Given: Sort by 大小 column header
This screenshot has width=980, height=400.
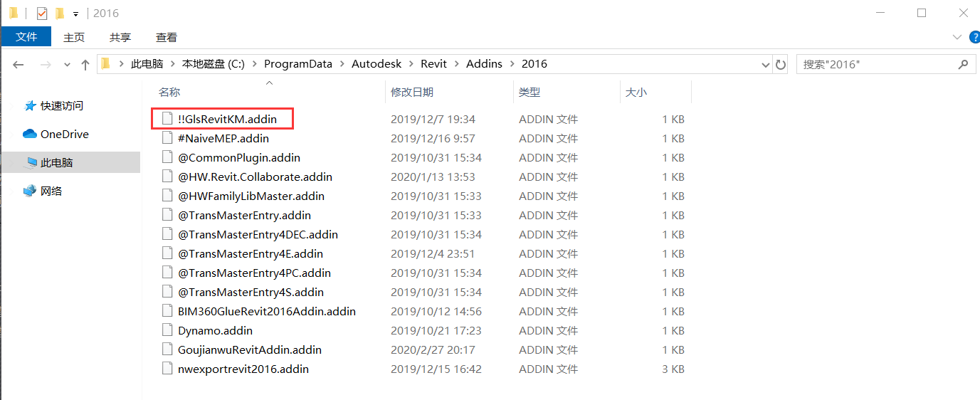Looking at the screenshot, I should click(x=636, y=92).
